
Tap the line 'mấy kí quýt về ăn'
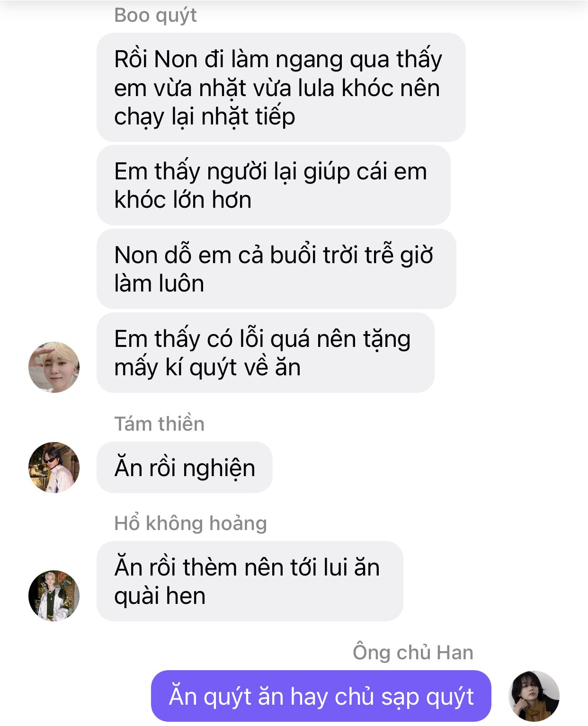[x=207, y=367]
